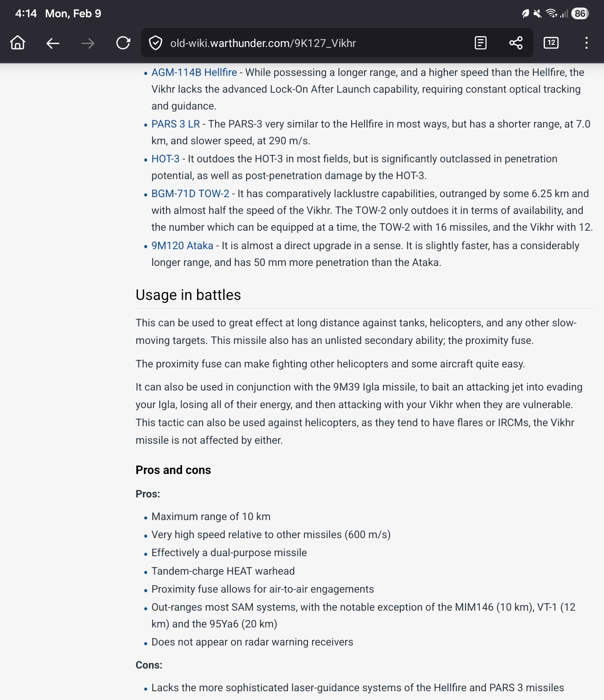The height and width of the screenshot is (700, 604).
Task: Go back with the back arrow
Action: coord(53,43)
